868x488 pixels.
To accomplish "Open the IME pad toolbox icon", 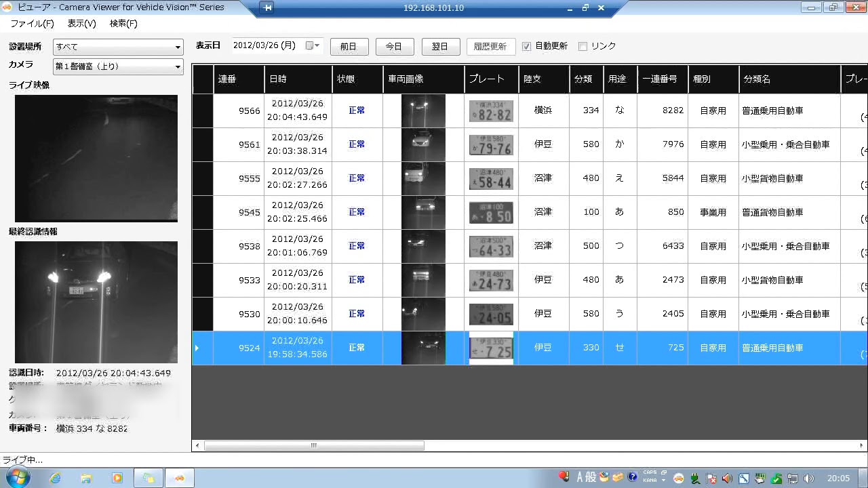I will 618,477.
